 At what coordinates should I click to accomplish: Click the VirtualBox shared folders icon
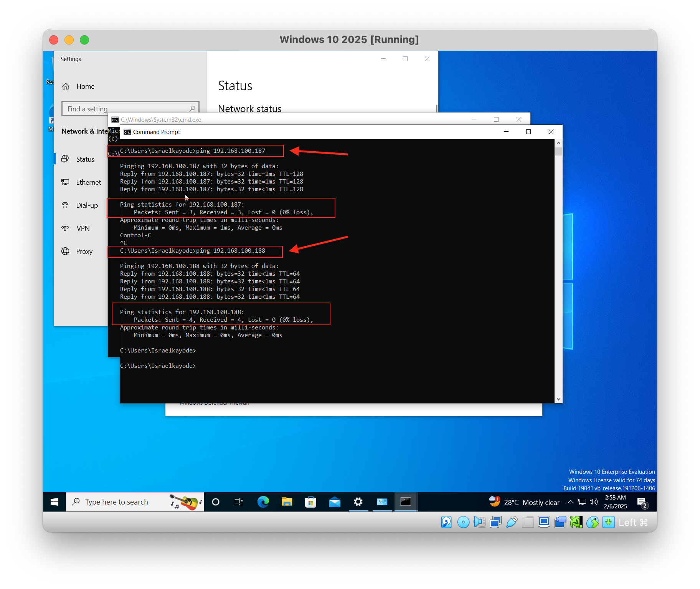point(528,522)
